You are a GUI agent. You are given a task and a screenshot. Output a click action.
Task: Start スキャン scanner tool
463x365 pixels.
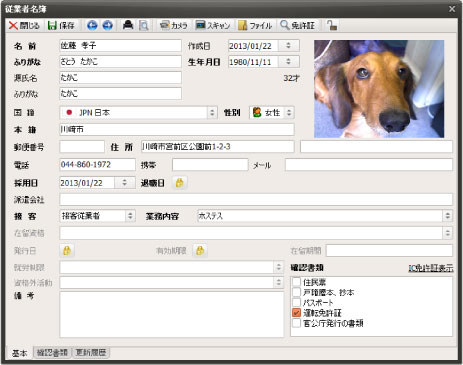213,25
